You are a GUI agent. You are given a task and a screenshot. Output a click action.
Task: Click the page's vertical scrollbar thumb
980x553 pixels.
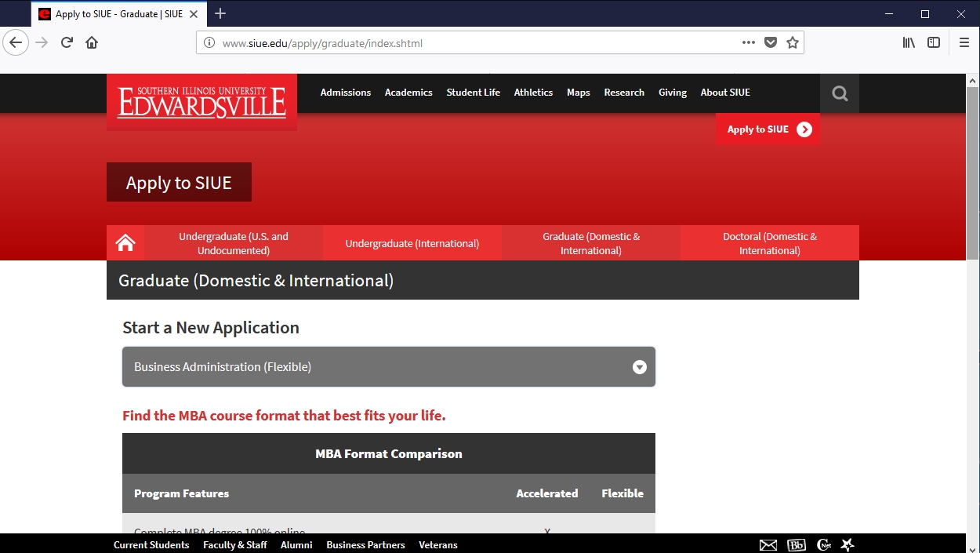(x=972, y=173)
